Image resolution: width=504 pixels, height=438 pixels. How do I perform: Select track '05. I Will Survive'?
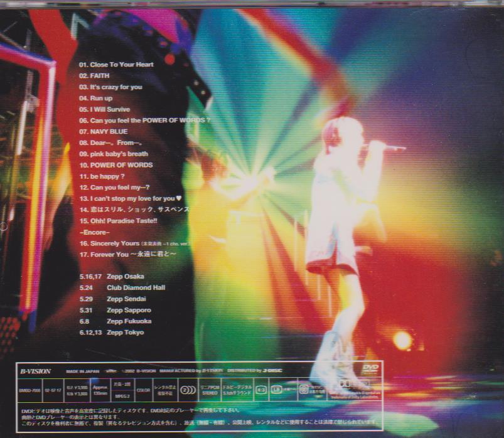coord(105,109)
